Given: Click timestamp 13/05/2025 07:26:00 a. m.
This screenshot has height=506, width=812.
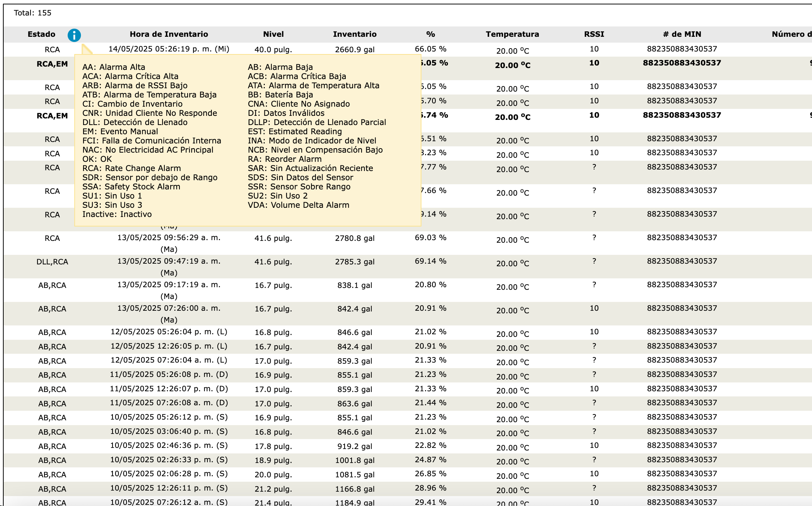Looking at the screenshot, I should pyautogui.click(x=169, y=308).
